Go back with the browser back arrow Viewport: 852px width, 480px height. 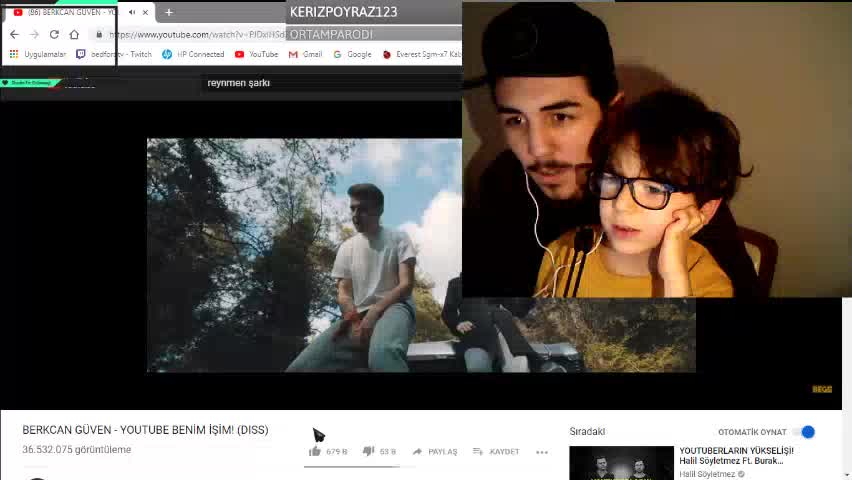[x=14, y=34]
